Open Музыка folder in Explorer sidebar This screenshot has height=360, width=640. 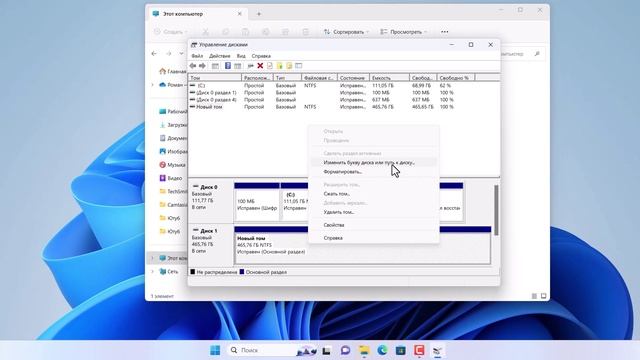(x=172, y=165)
